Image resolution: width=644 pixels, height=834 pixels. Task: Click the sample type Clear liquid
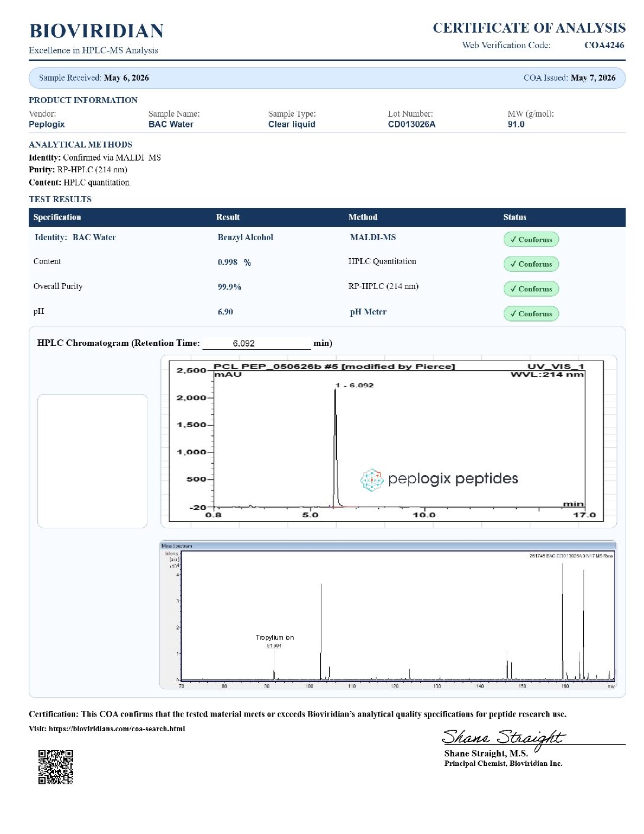click(x=292, y=124)
